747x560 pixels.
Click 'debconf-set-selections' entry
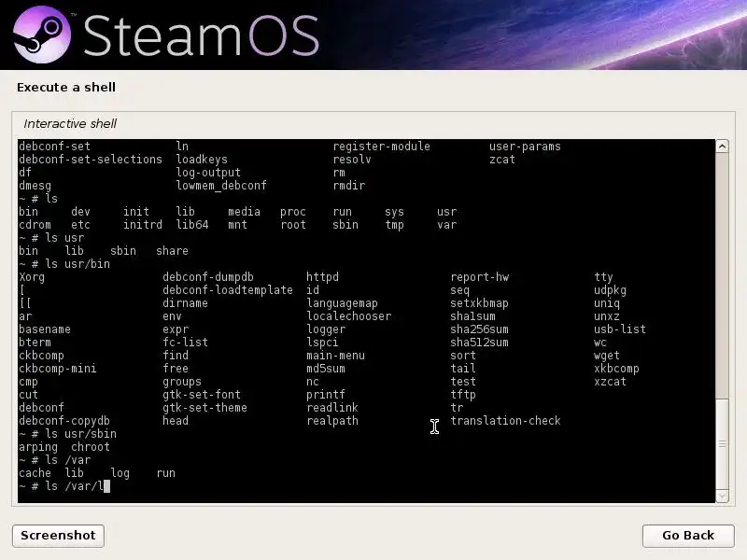pos(90,160)
